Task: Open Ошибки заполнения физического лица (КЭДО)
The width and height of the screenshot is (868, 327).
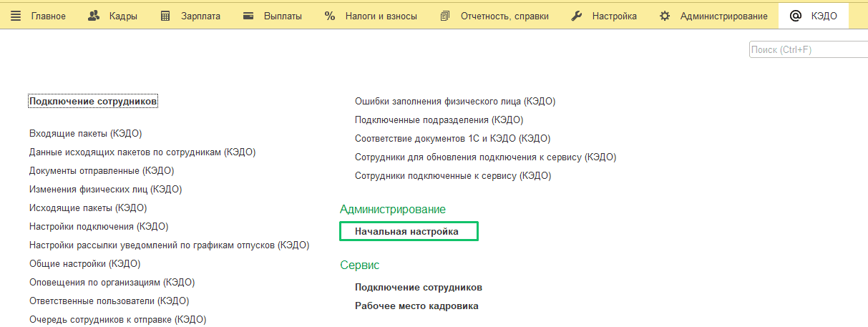Action: pos(455,102)
